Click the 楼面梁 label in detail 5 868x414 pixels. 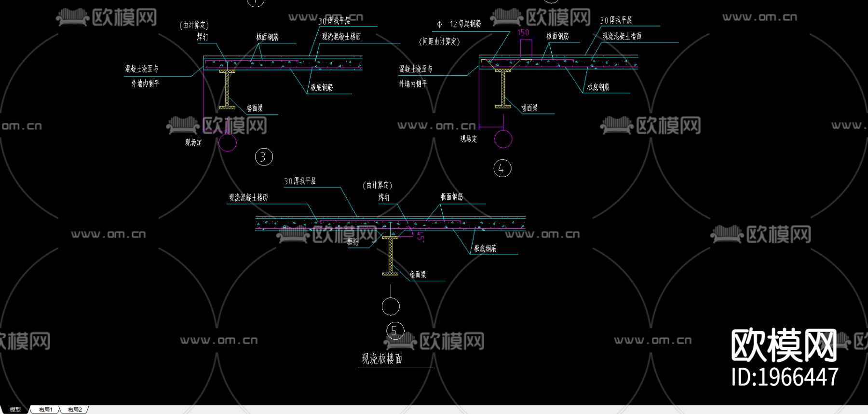click(418, 275)
